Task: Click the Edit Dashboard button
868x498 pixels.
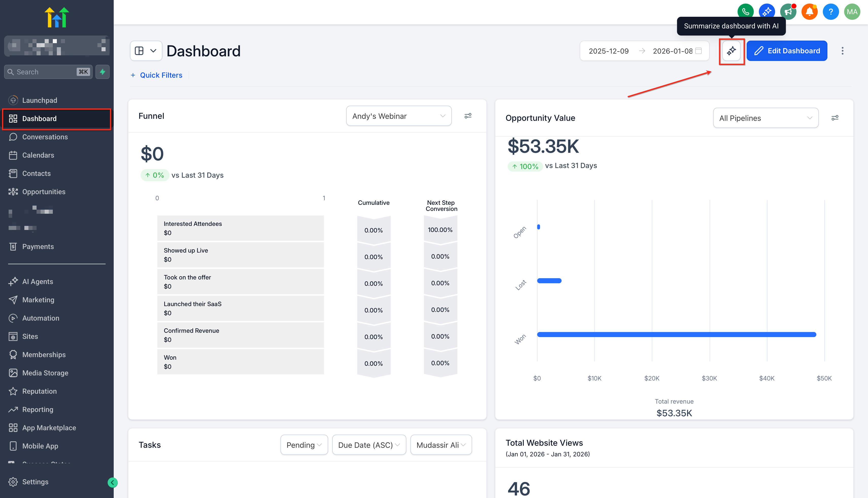Action: pos(787,51)
